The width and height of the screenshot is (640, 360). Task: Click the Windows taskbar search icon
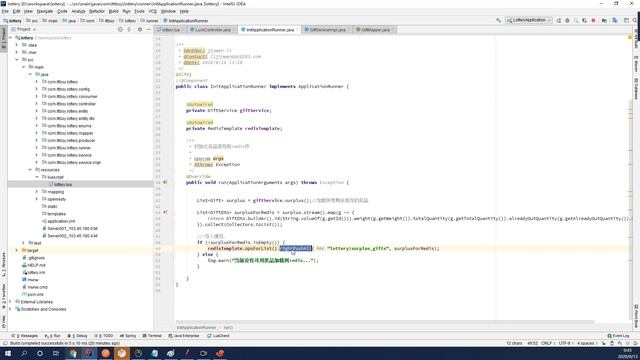point(24,353)
